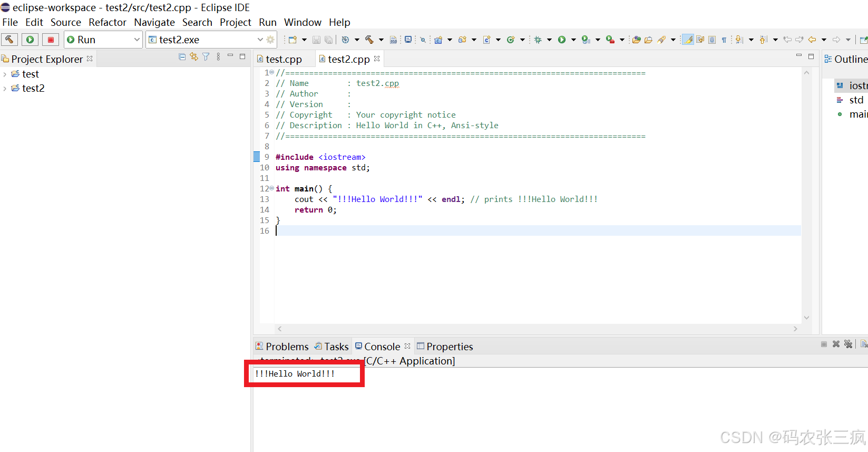Open the New wizard dropdown arrow
The height and width of the screenshot is (452, 868).
click(304, 40)
